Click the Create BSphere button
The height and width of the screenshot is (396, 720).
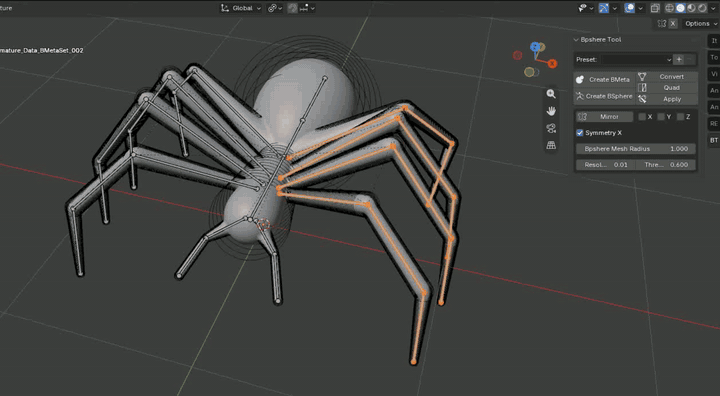coord(604,96)
